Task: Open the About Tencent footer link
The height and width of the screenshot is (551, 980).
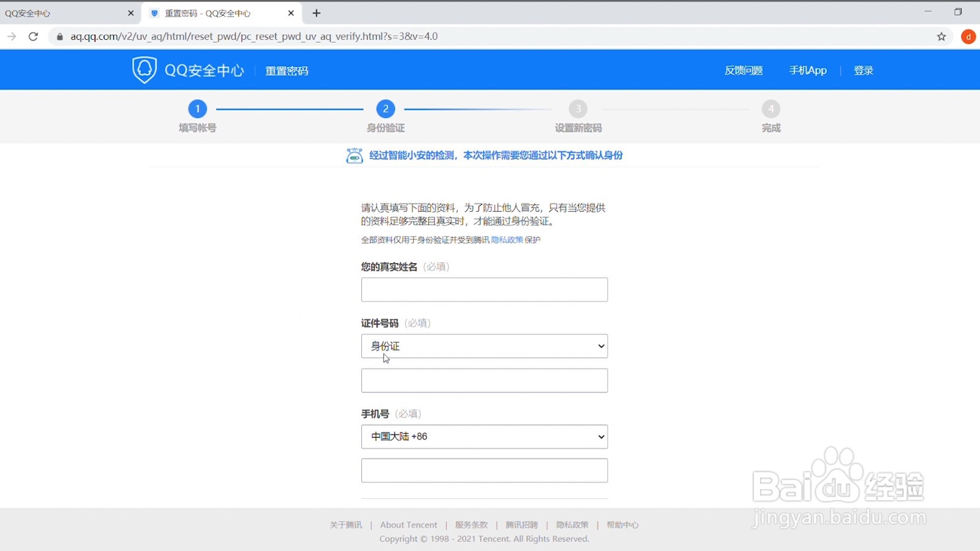Action: (x=409, y=525)
